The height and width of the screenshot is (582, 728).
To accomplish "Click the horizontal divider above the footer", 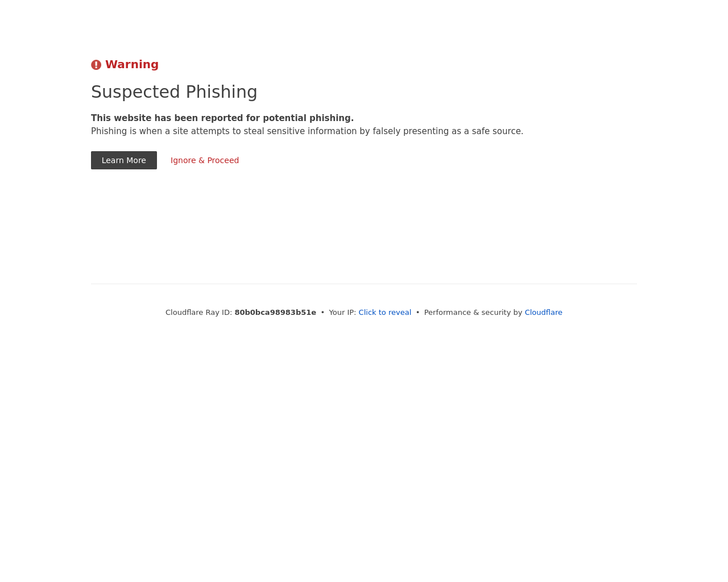I will click(x=364, y=284).
